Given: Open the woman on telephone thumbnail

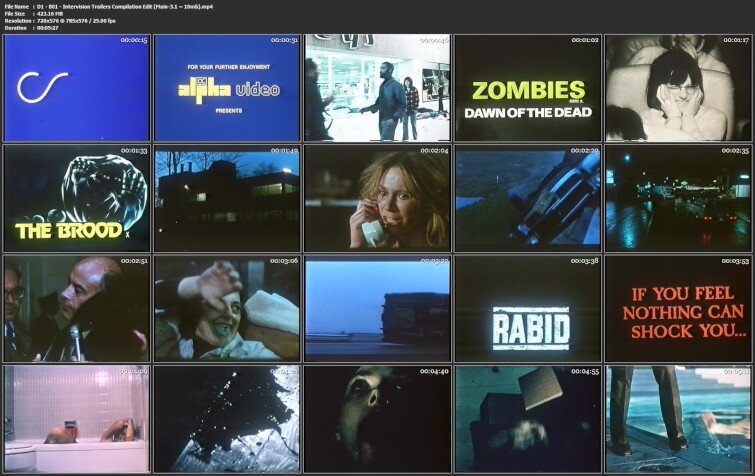Looking at the screenshot, I should (378, 198).
